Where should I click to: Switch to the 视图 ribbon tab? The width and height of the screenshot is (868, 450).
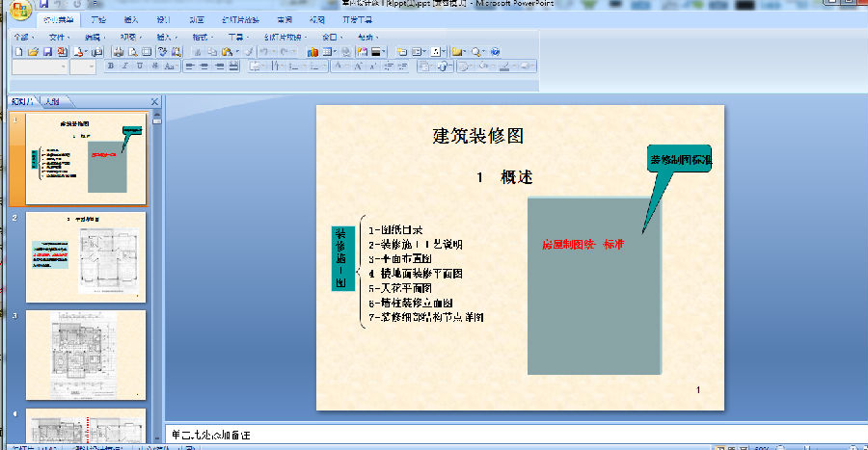tap(317, 20)
